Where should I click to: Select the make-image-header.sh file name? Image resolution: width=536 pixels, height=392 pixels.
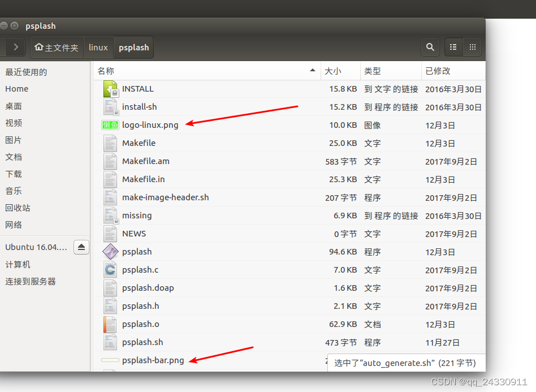[166, 198]
